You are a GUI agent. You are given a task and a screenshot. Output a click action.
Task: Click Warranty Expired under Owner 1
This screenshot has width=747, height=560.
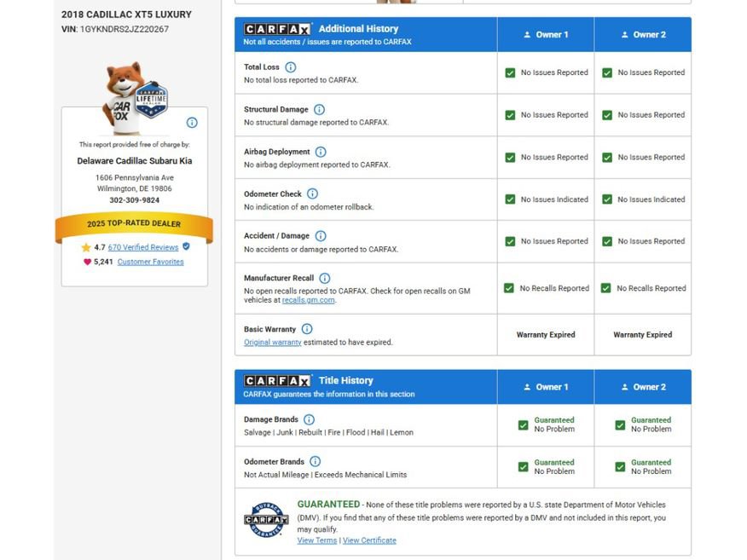[x=546, y=335]
